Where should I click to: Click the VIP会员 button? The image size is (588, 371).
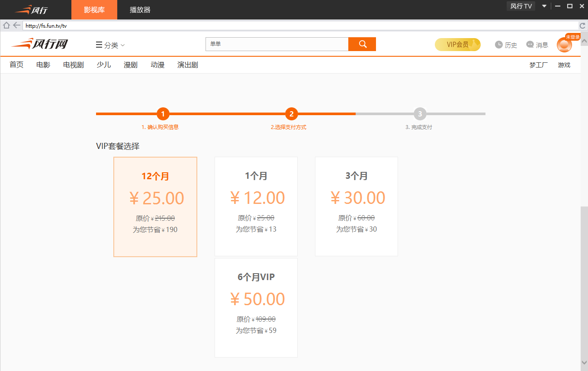tap(457, 45)
